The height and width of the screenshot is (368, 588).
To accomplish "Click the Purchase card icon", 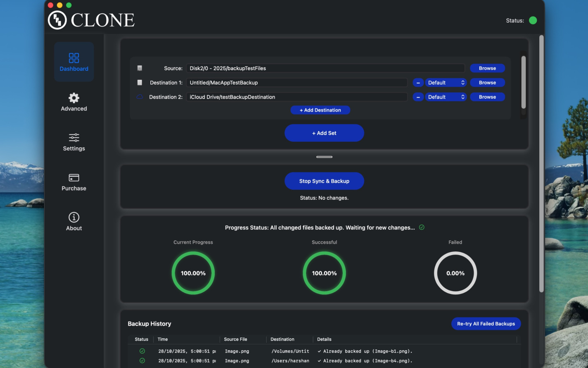I will 74,177.
